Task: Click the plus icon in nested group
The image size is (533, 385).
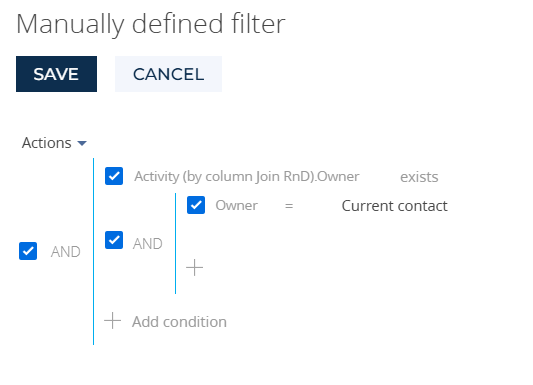Action: (x=194, y=268)
